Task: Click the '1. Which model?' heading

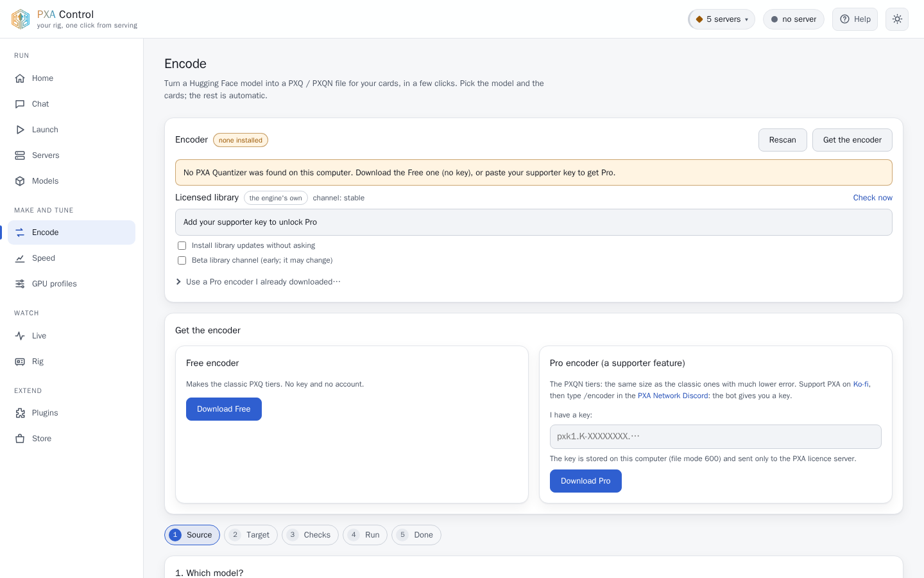Action: [x=209, y=573]
